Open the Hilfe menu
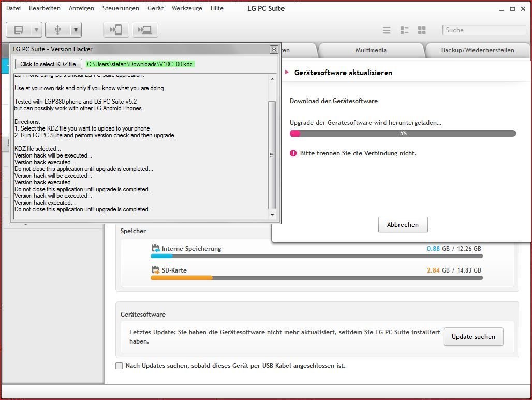 pyautogui.click(x=217, y=8)
